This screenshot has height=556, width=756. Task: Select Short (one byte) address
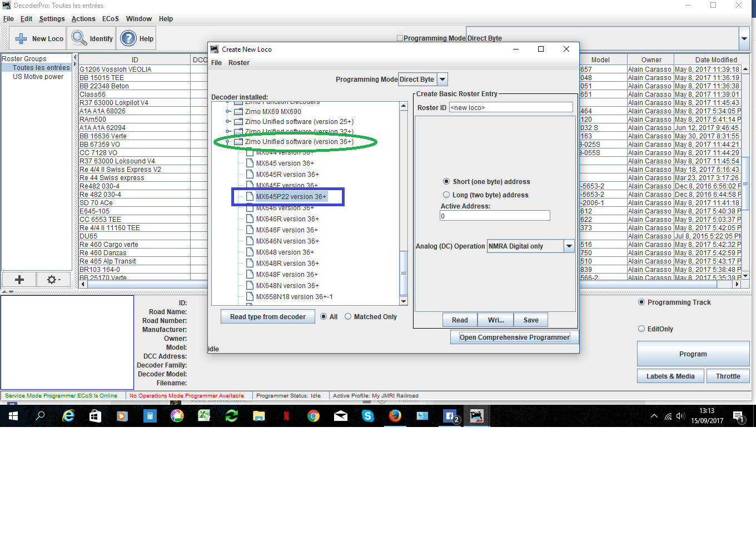coord(446,182)
